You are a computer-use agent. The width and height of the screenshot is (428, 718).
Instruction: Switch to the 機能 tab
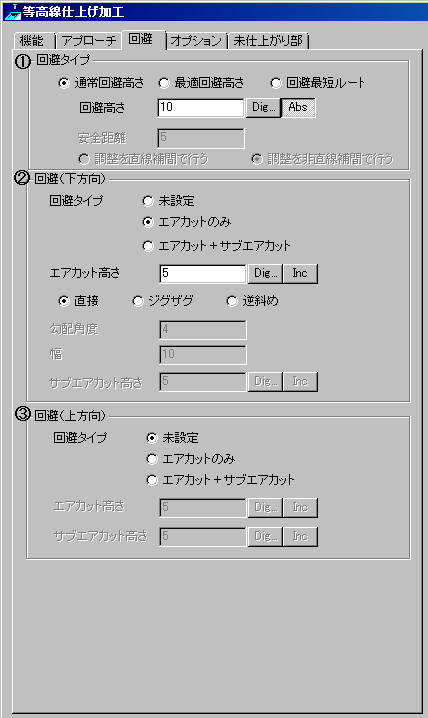pyautogui.click(x=33, y=41)
